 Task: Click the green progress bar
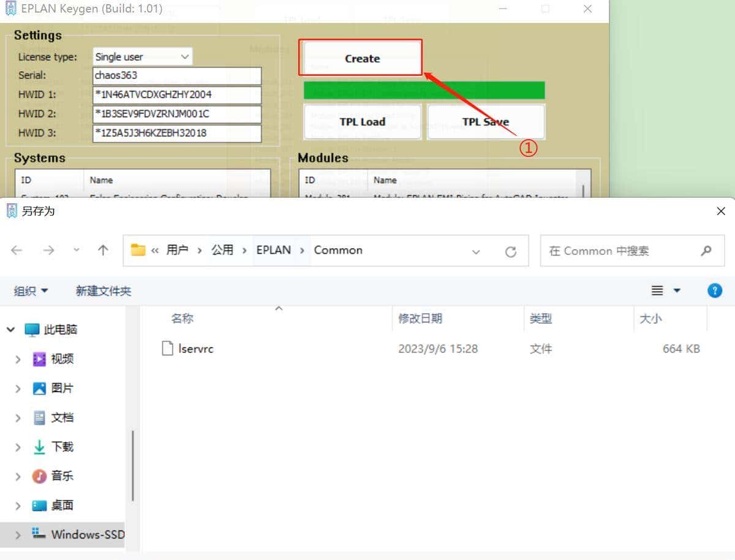(x=423, y=89)
